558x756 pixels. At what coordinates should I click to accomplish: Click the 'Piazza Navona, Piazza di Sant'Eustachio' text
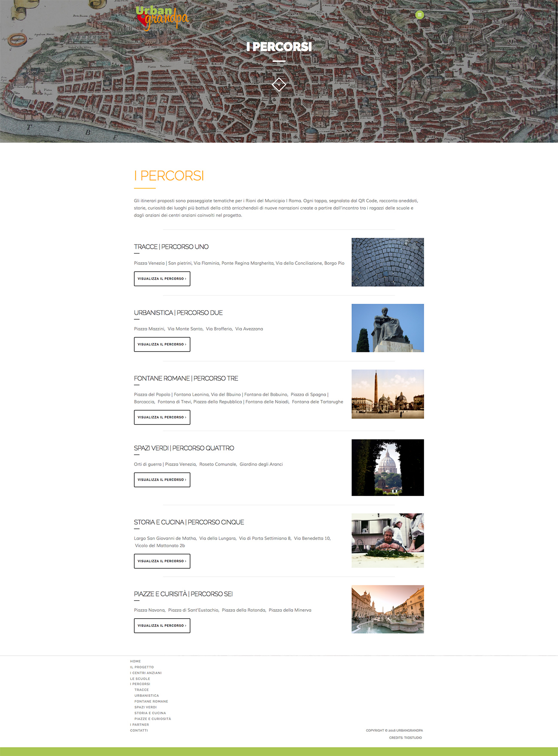[222, 610]
